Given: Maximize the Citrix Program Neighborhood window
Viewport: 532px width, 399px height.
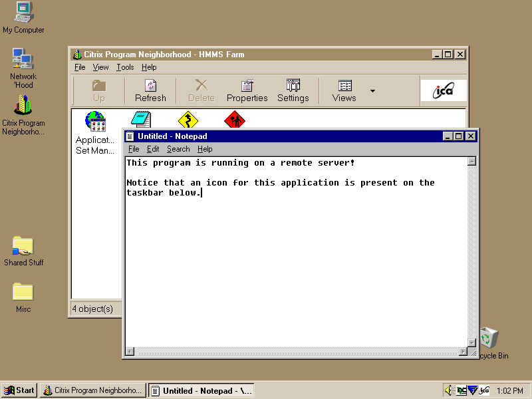Looking at the screenshot, I should (448, 55).
